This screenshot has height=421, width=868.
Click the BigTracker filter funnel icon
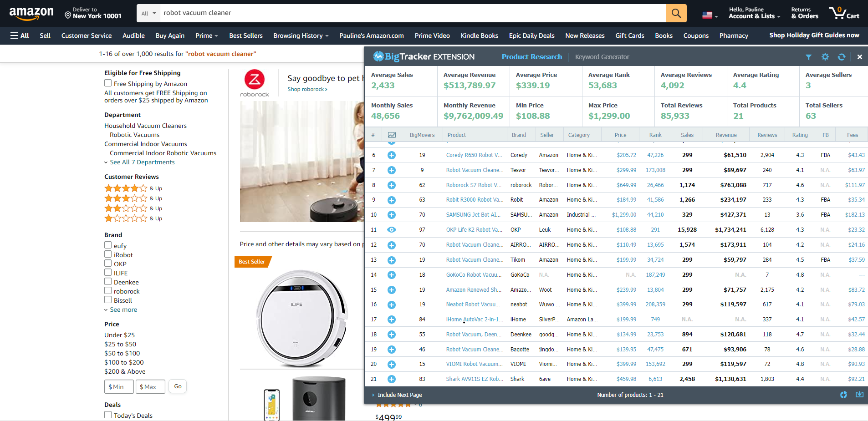pos(808,57)
